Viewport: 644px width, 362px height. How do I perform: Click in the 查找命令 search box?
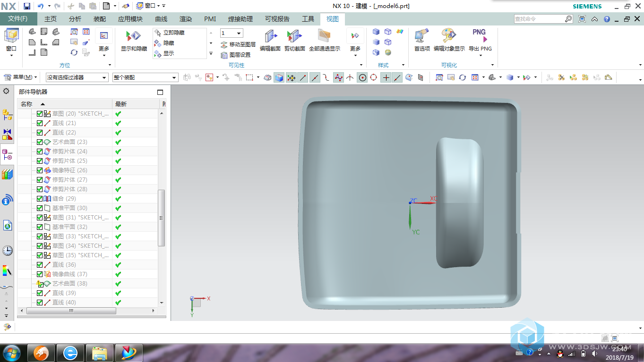click(539, 19)
